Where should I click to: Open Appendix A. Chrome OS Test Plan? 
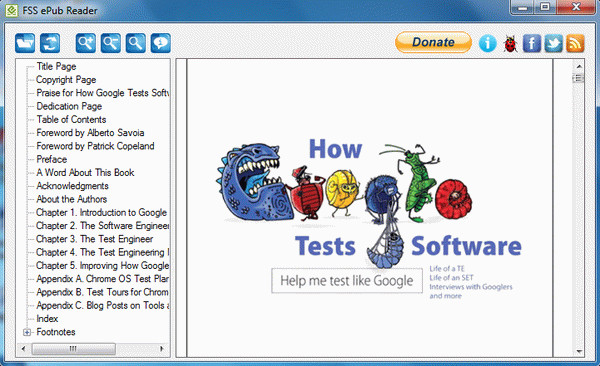(x=103, y=279)
